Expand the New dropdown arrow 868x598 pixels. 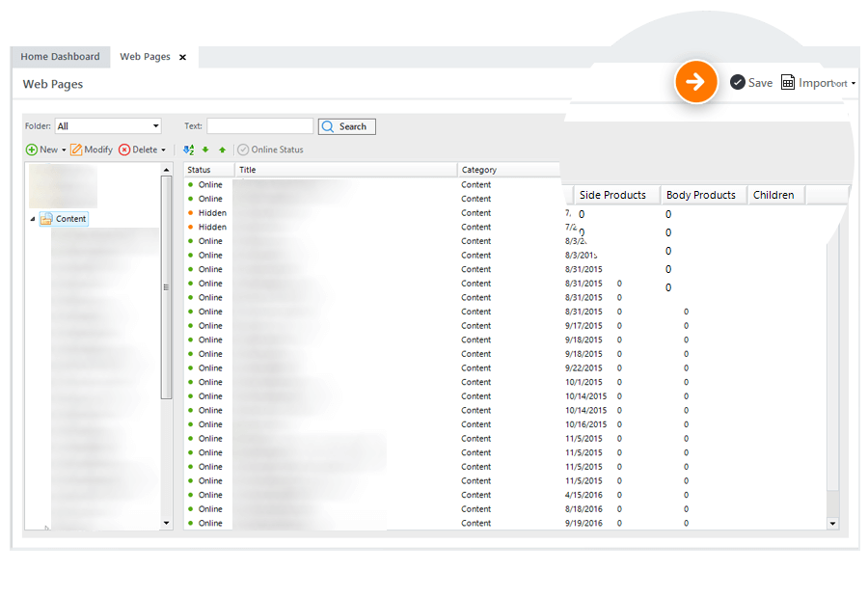(64, 150)
